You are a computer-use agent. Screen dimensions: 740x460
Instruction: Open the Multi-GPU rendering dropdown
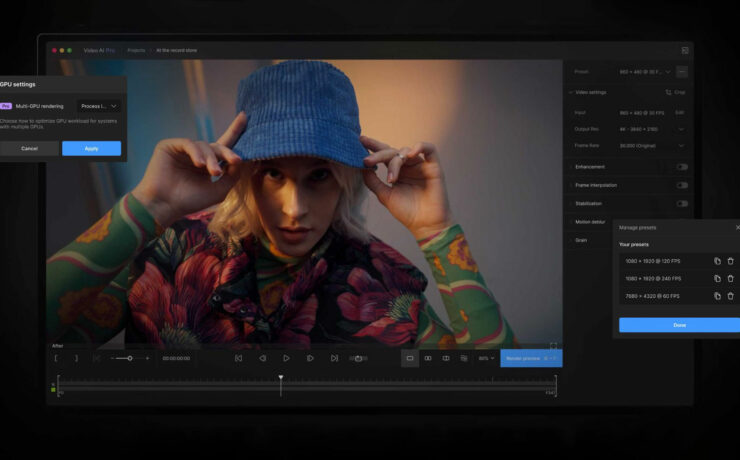pos(99,106)
